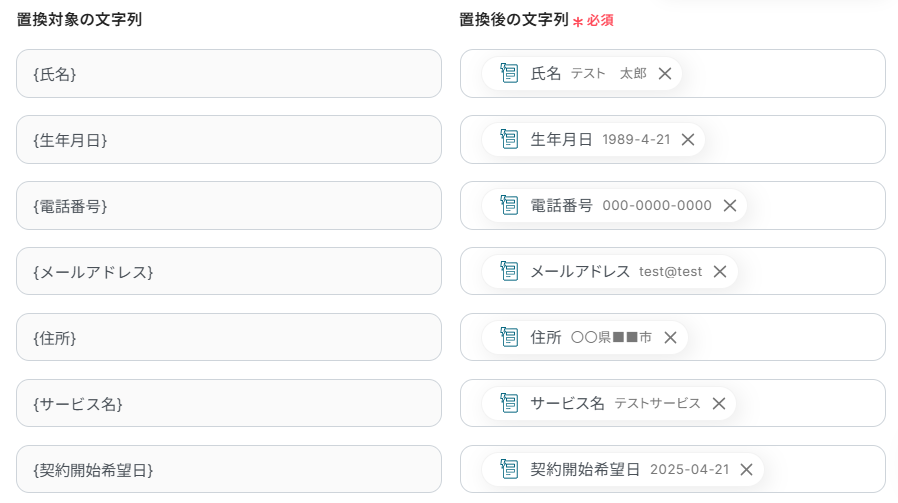Focus the {メールアドレス} input field
The width and height of the screenshot is (898, 503).
pyautogui.click(x=228, y=271)
